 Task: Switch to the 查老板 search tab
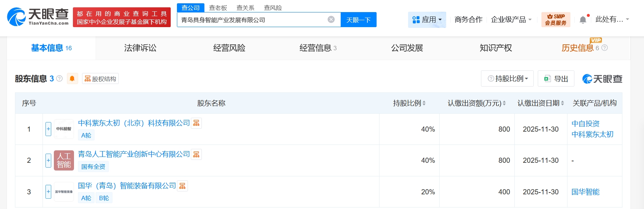218,8
